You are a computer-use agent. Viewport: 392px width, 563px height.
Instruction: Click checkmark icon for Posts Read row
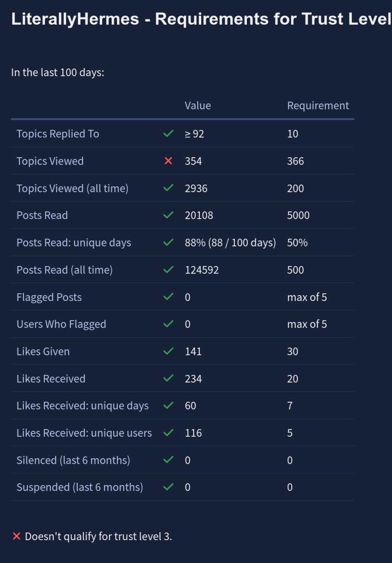point(168,215)
